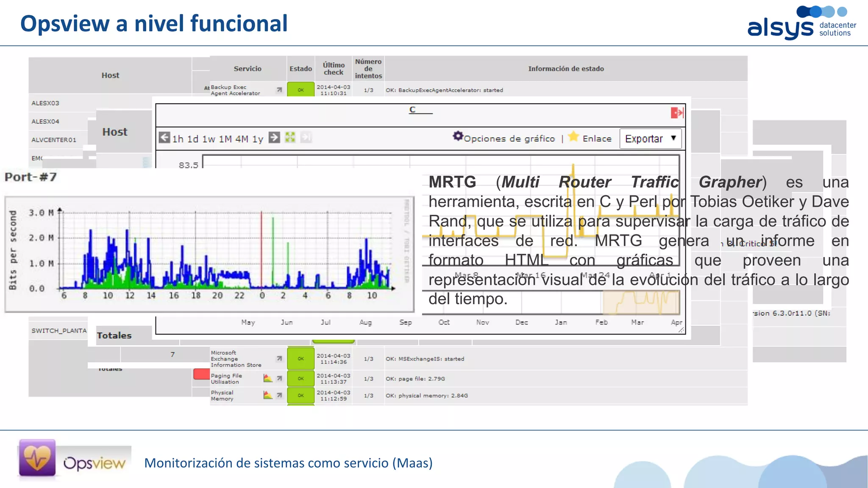Click the Información de estado column header
The height and width of the screenshot is (488, 868).
(x=566, y=69)
